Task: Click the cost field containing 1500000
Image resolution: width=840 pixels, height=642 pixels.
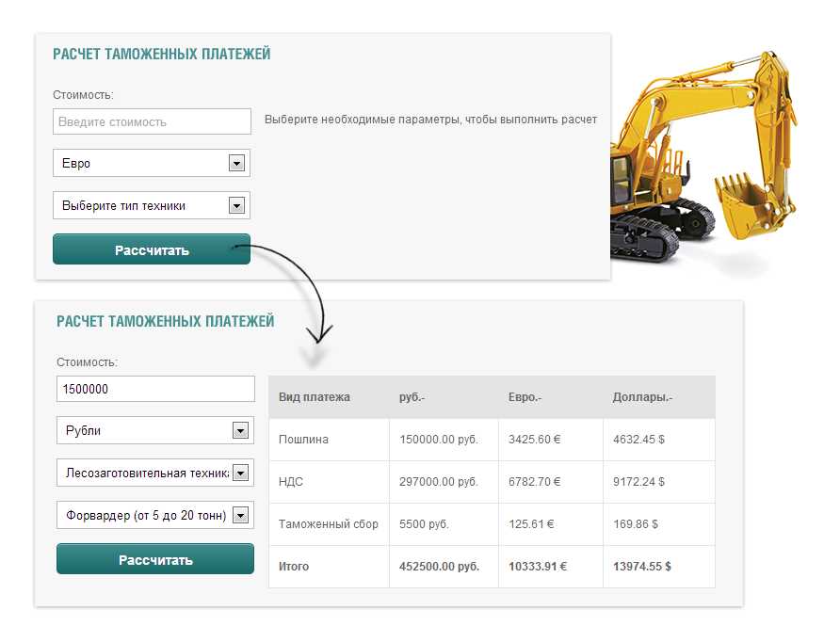Action: [155, 389]
